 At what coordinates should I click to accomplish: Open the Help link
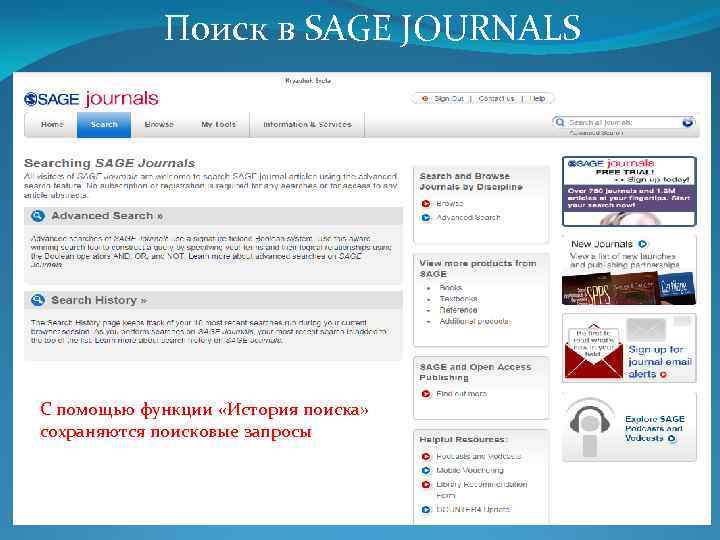click(538, 99)
